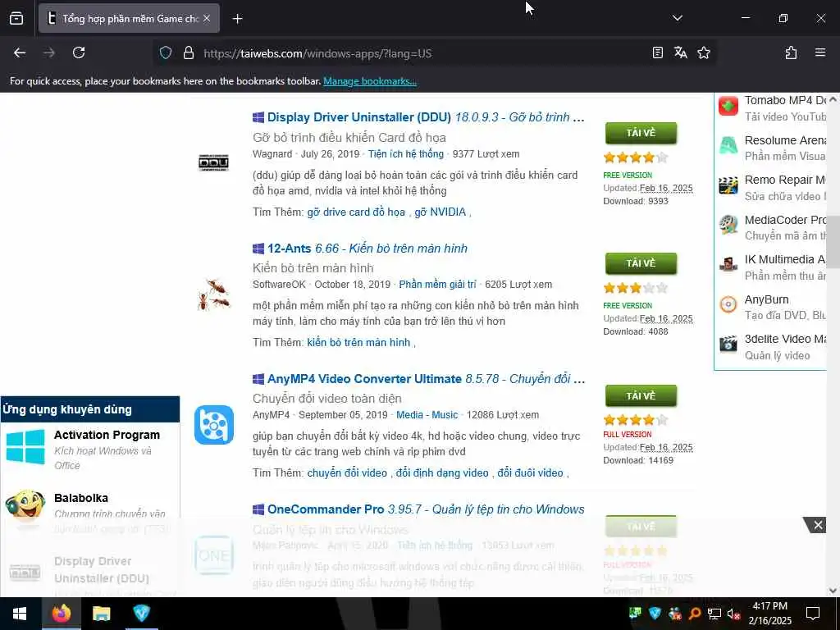Open Display Driver Uninstaller (DDU) title link
Viewport: 840px width, 630px height.
coord(359,117)
